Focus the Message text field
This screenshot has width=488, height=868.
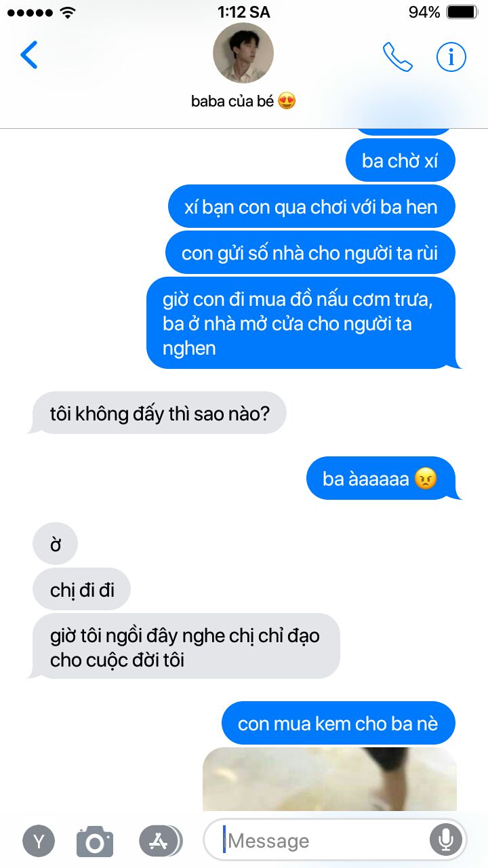pos(335,841)
